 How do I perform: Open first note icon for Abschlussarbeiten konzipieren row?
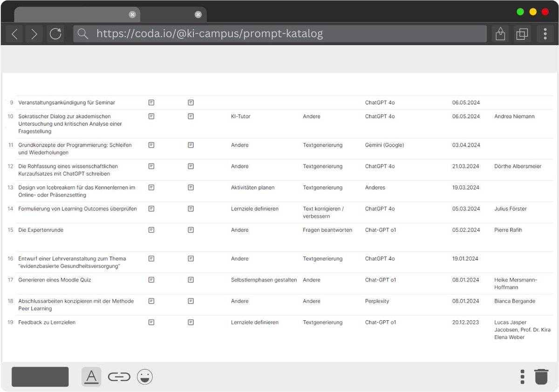tap(151, 301)
